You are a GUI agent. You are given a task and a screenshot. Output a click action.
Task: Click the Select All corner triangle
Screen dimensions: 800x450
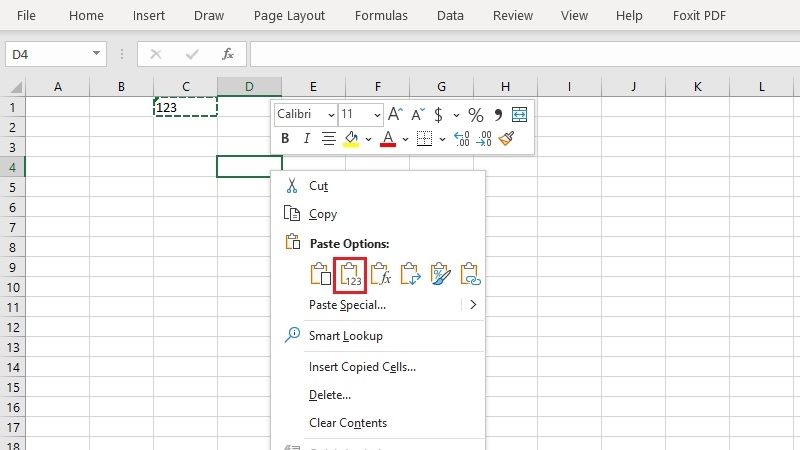pyautogui.click(x=14, y=87)
